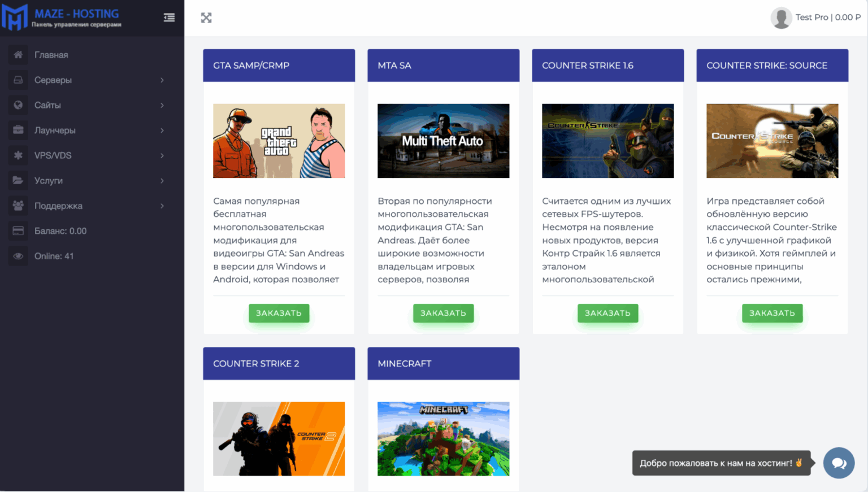Click the Серверы server icon
This screenshot has height=492, width=868.
click(x=18, y=80)
